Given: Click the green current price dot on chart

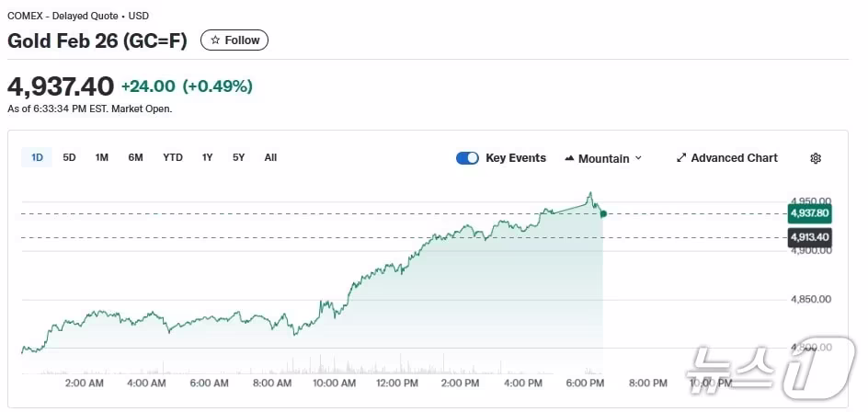Looking at the screenshot, I should [x=603, y=213].
